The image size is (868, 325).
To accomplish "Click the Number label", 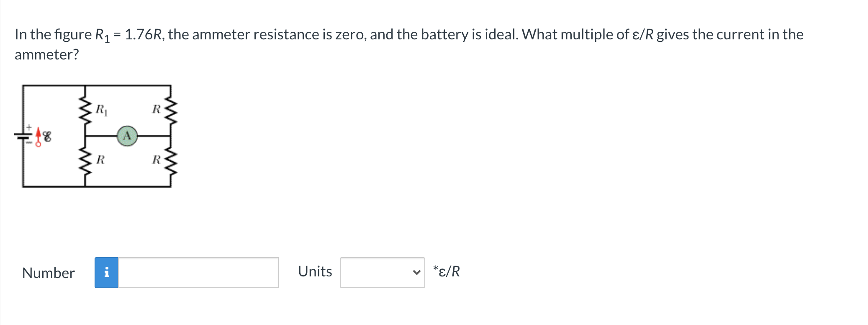I will click(49, 273).
